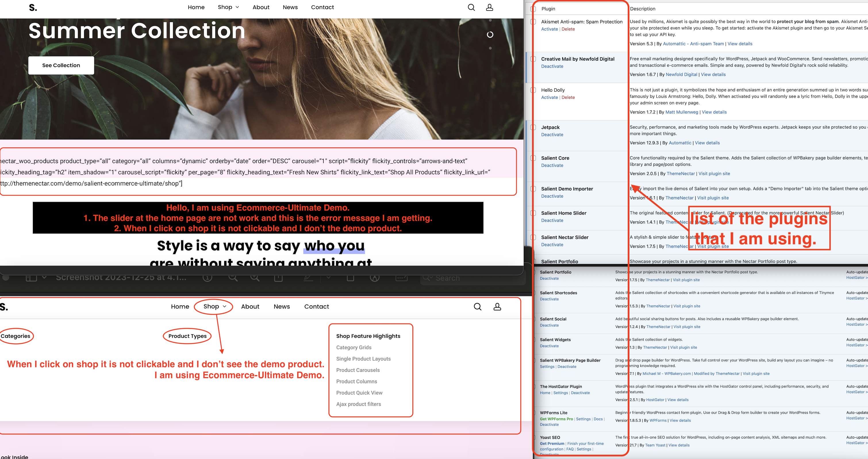The width and height of the screenshot is (868, 459).
Task: Click Contact in header above Shop Feature Highlights
Action: click(x=316, y=306)
